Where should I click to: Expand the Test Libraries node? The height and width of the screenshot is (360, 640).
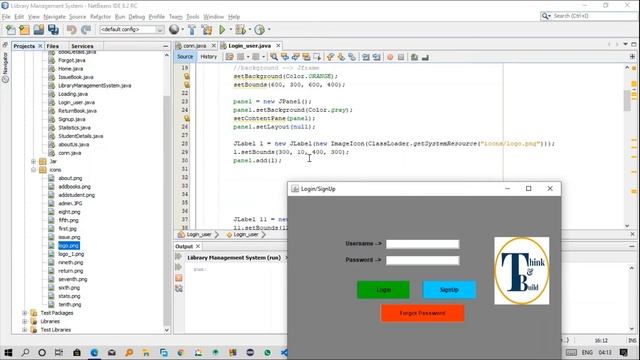pyautogui.click(x=24, y=330)
